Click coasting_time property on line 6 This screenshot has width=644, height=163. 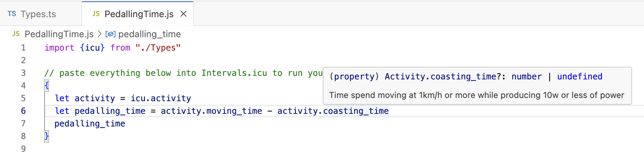point(356,111)
